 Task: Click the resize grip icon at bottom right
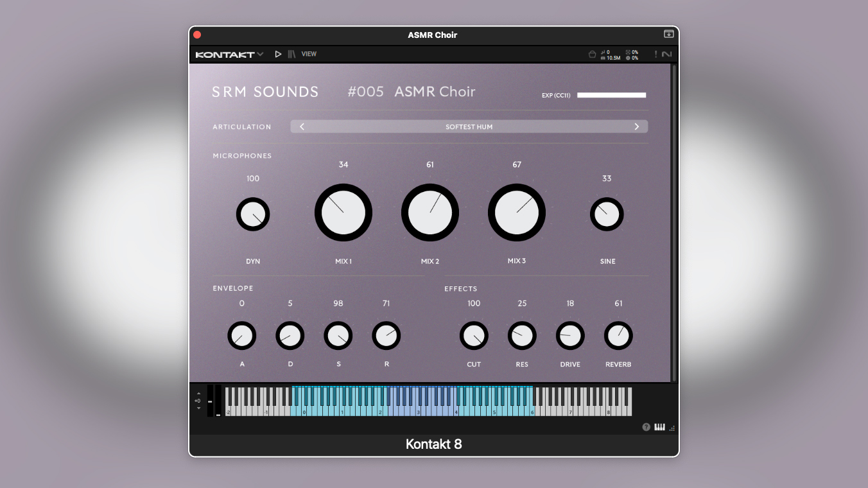672,427
